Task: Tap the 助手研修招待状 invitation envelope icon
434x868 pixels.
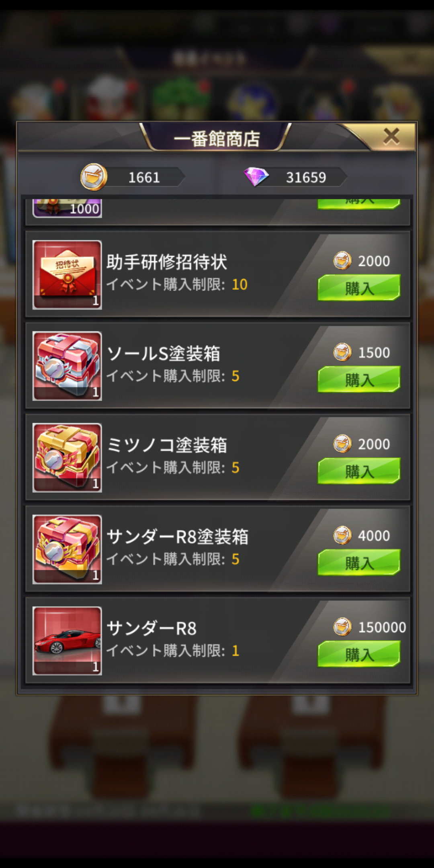Action: click(67, 275)
